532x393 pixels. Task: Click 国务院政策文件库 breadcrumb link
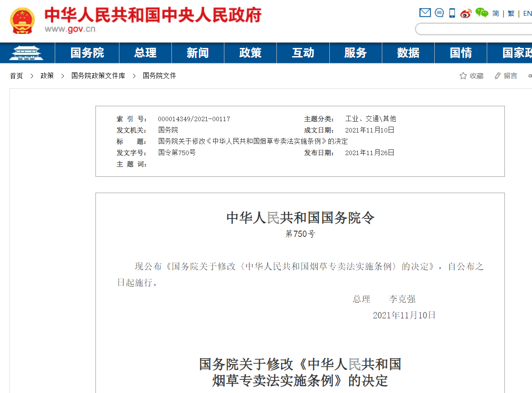click(x=98, y=76)
